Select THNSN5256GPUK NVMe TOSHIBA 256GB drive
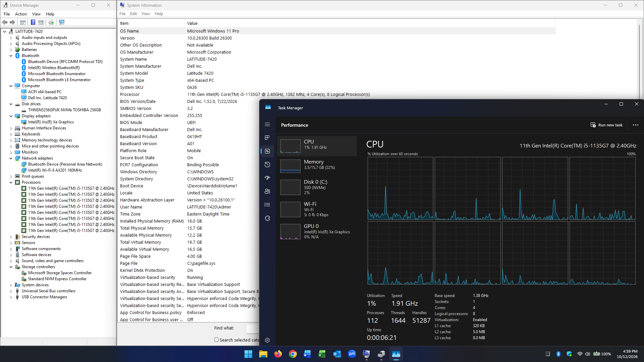Viewport: 644px width, 362px height. pos(64,110)
